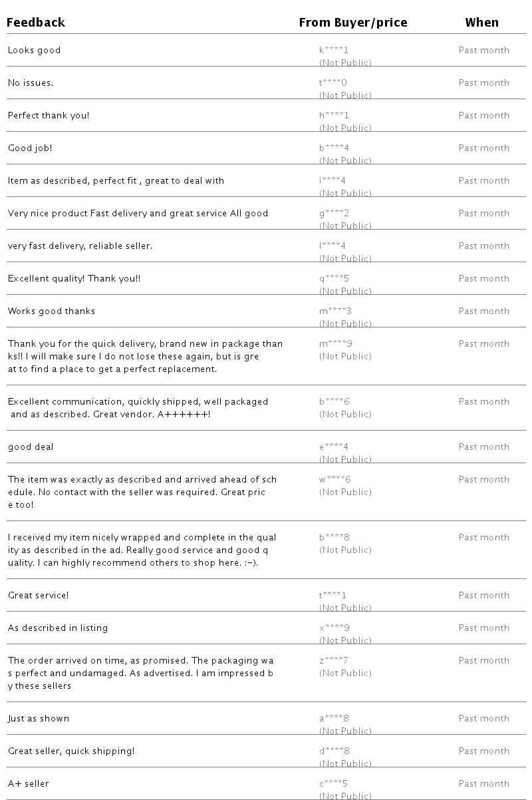The width and height of the screenshot is (532, 800).
Task: Open buyer w****6 profile
Action: pyautogui.click(x=334, y=480)
